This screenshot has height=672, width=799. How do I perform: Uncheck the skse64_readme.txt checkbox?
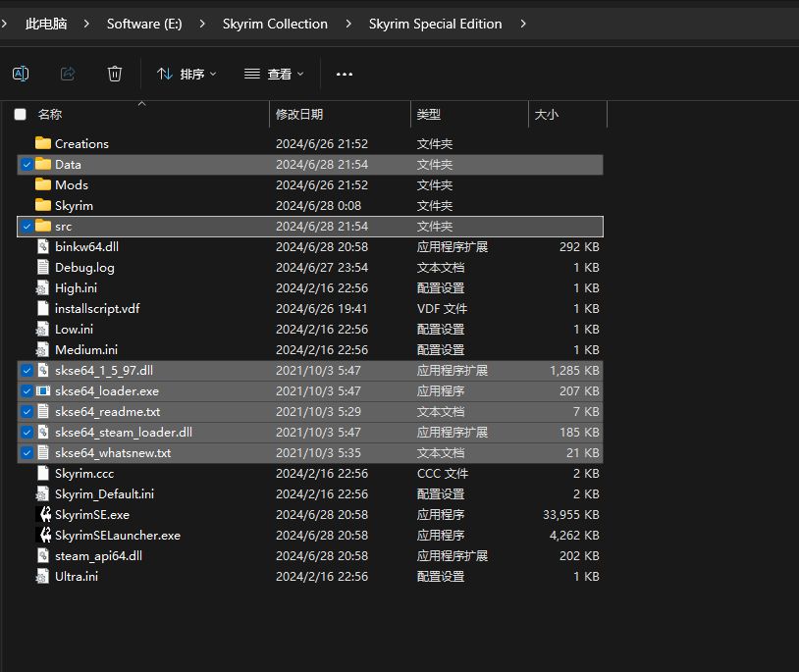27,412
